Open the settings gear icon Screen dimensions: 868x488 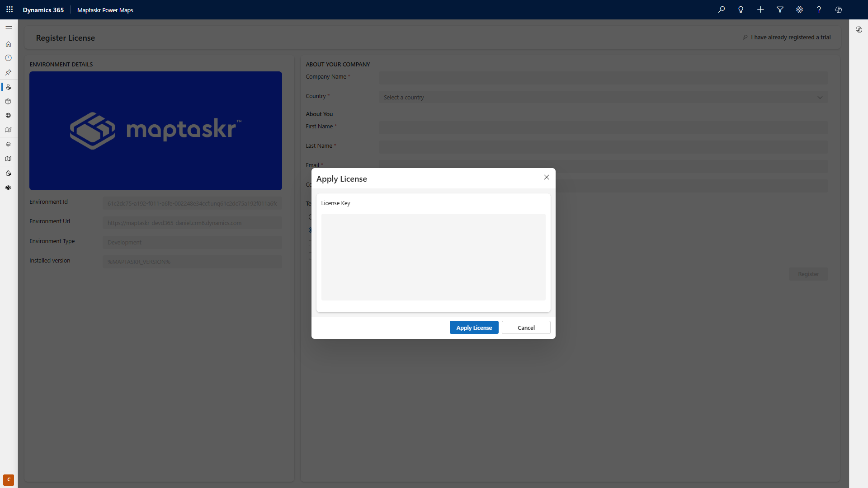coord(799,9)
